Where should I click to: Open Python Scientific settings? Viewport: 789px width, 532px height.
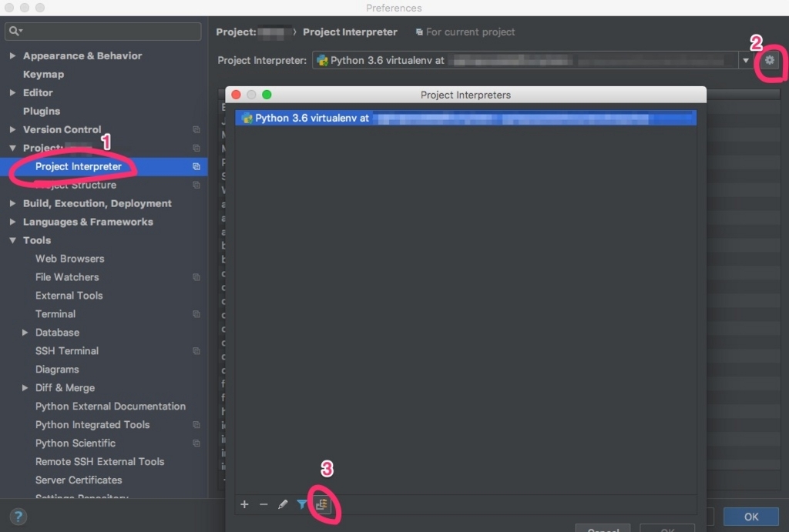[75, 443]
